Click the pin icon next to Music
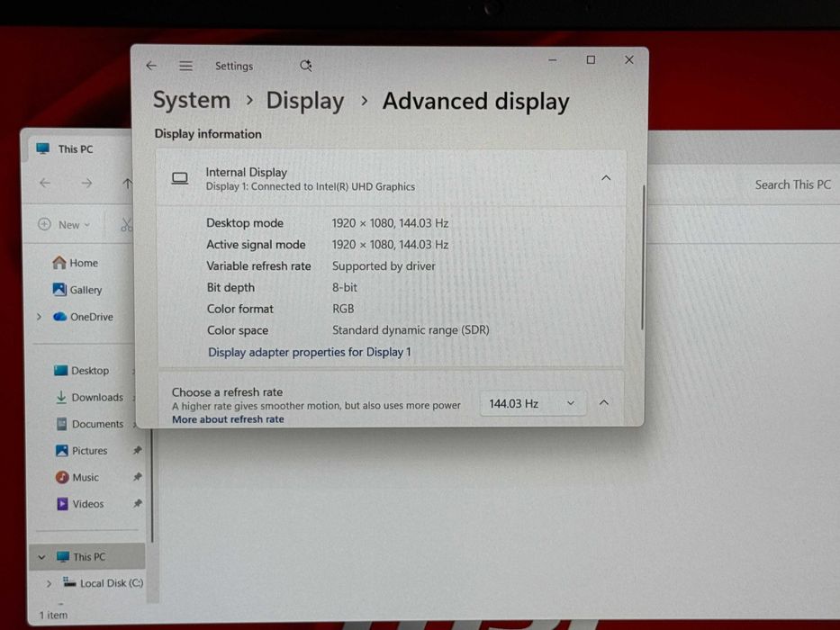Image resolution: width=840 pixels, height=630 pixels. pyautogui.click(x=138, y=476)
